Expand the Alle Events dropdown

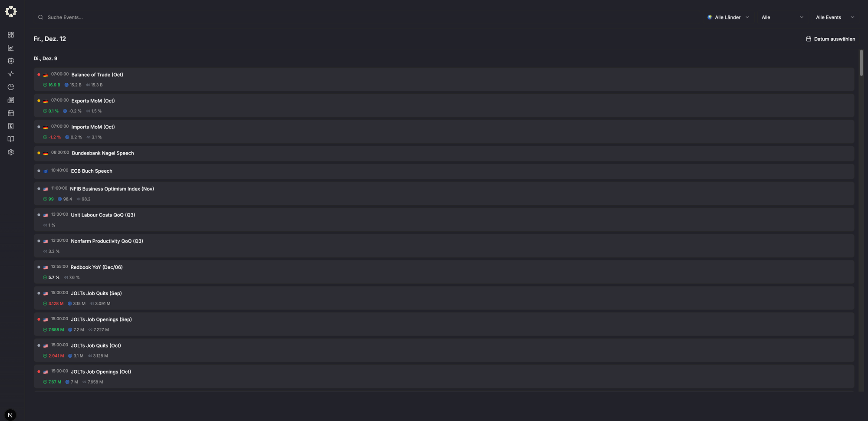tap(835, 17)
